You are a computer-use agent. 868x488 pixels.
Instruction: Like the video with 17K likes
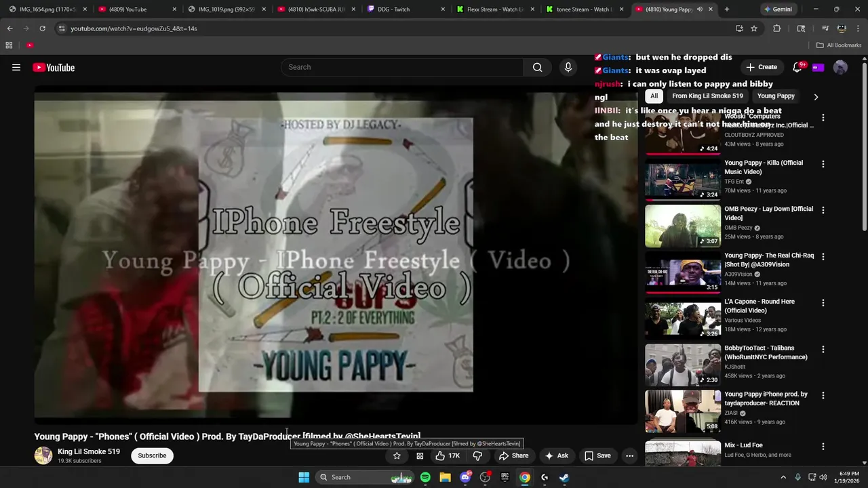tap(447, 455)
